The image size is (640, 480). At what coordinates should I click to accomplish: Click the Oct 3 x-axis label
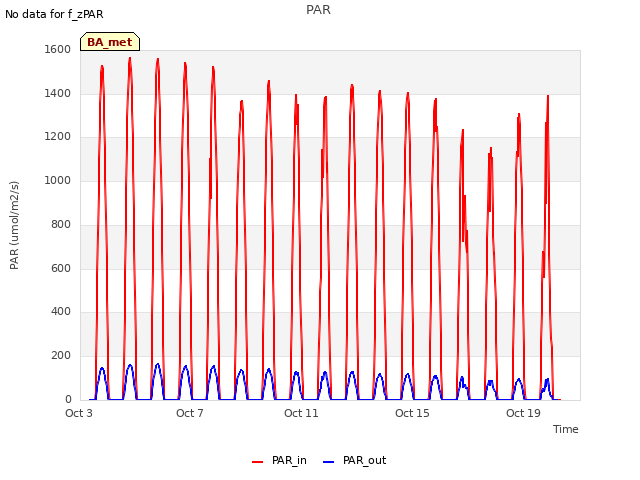pyautogui.click(x=79, y=413)
